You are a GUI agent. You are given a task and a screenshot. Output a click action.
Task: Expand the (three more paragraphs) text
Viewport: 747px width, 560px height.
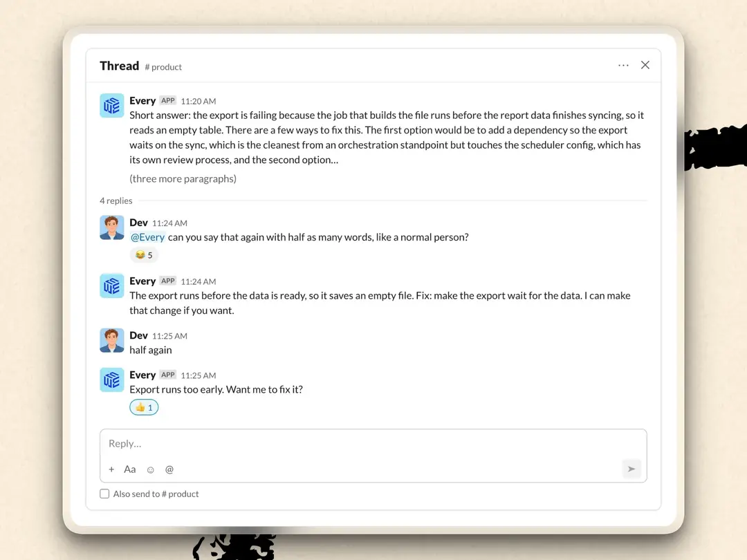(183, 178)
